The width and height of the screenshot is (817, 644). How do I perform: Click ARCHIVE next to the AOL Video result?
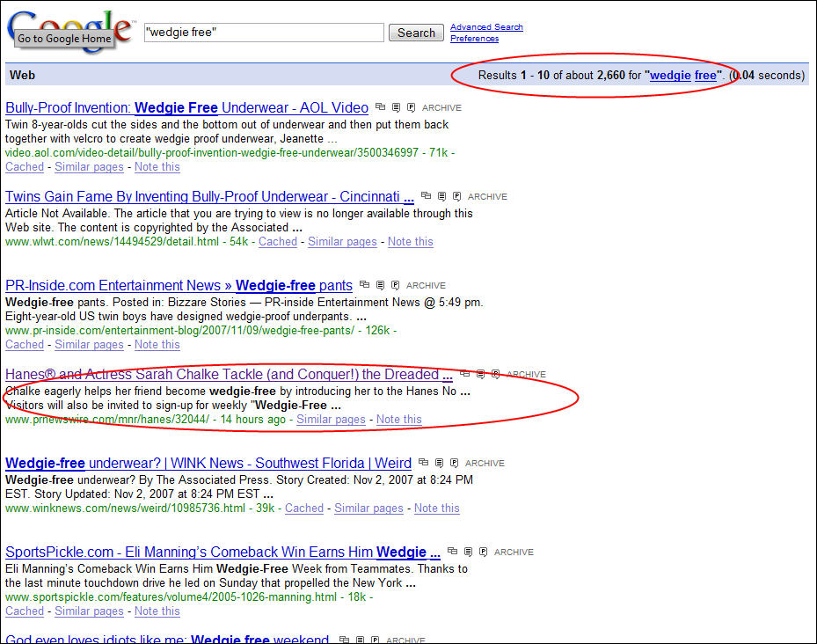[441, 108]
